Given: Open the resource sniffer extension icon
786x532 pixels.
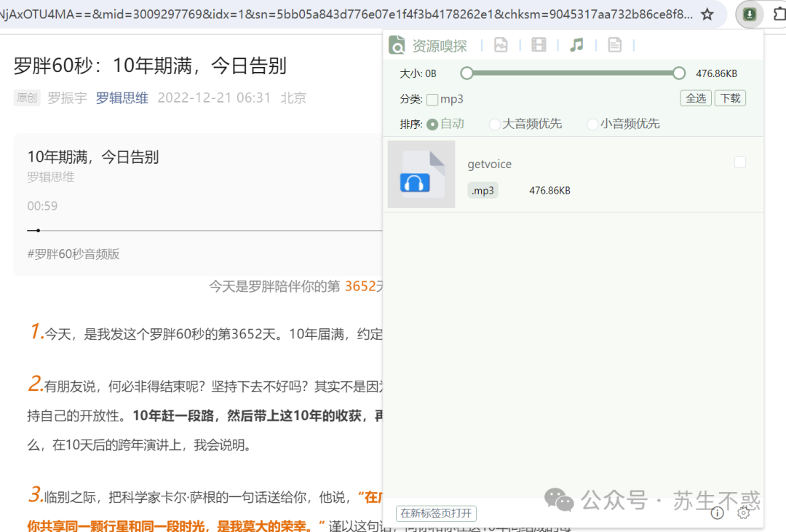Looking at the screenshot, I should tap(750, 14).
